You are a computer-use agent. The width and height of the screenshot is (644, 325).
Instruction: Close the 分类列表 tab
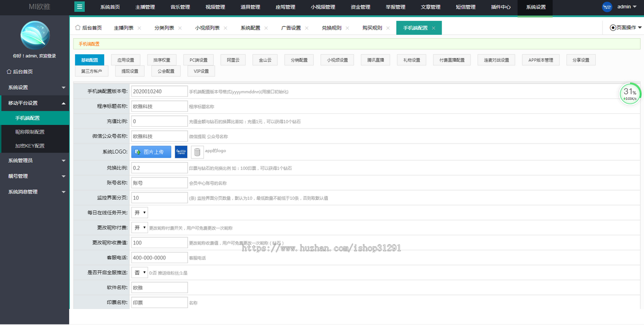click(180, 28)
